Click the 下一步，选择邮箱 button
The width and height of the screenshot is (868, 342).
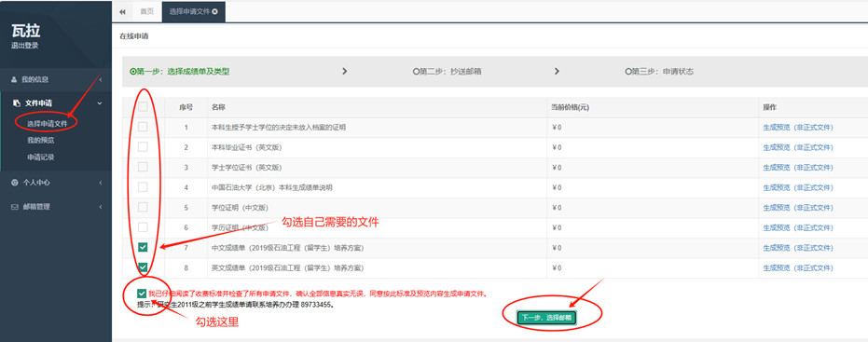[x=547, y=318]
